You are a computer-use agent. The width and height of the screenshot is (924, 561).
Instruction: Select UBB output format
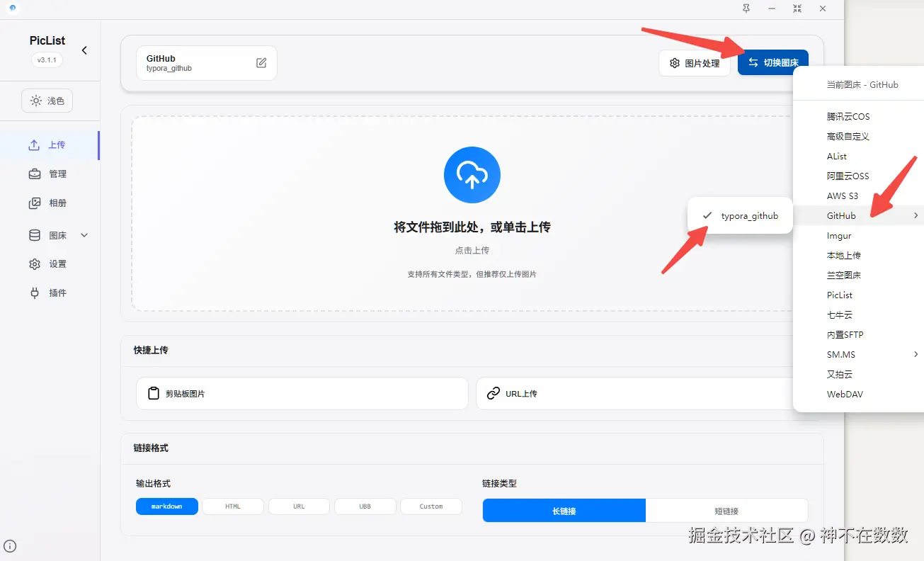365,506
